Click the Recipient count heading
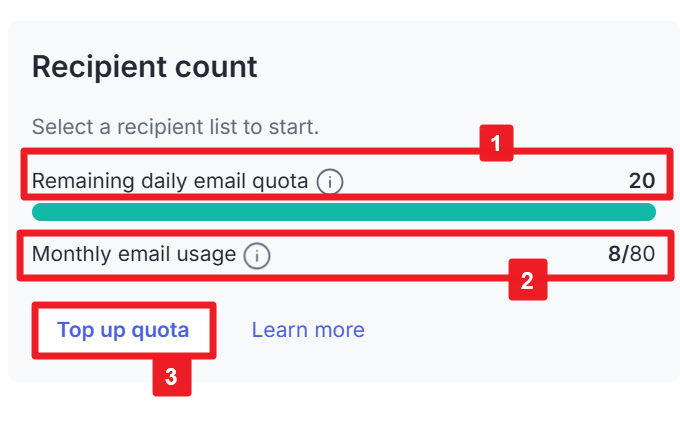Viewport: 680px width, 443px height. (x=145, y=68)
